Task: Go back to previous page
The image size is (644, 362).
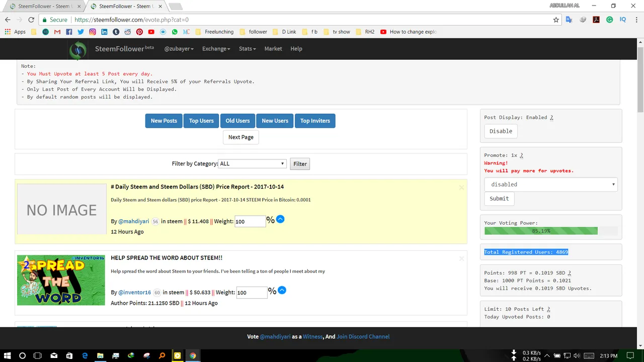Action: (8, 20)
